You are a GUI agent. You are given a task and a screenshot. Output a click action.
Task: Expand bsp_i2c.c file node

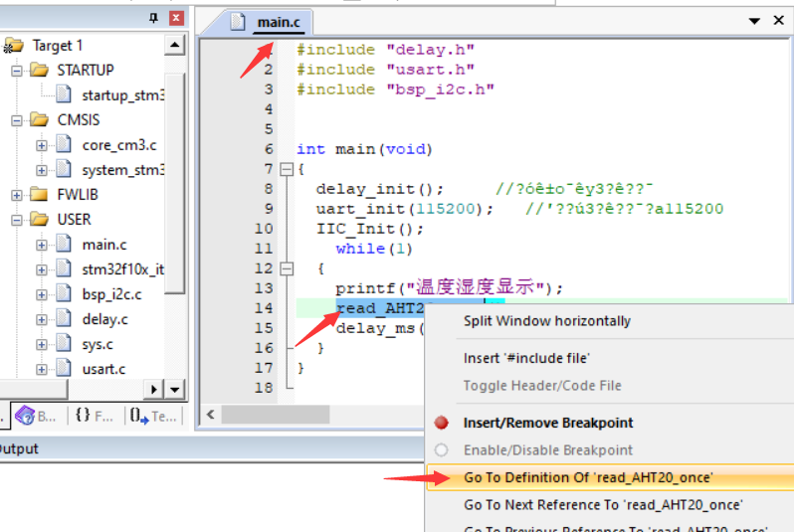tap(42, 295)
